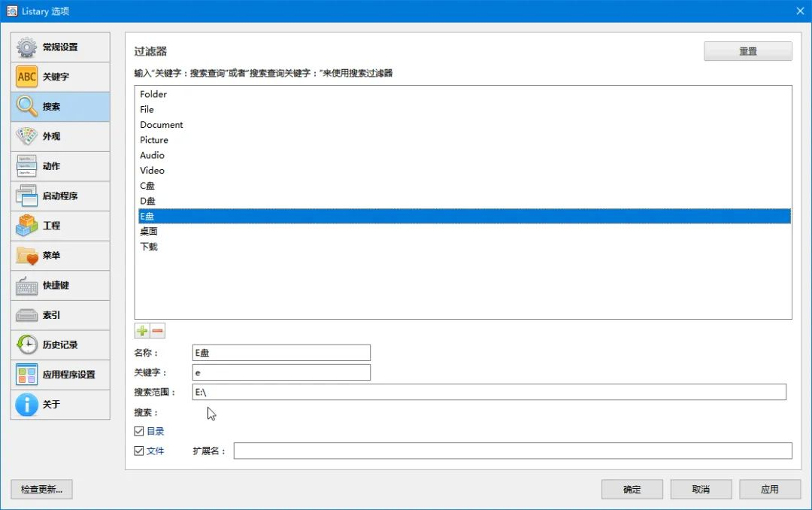Click the Listary title bar app icon
The height and width of the screenshot is (510, 812).
pos(12,11)
